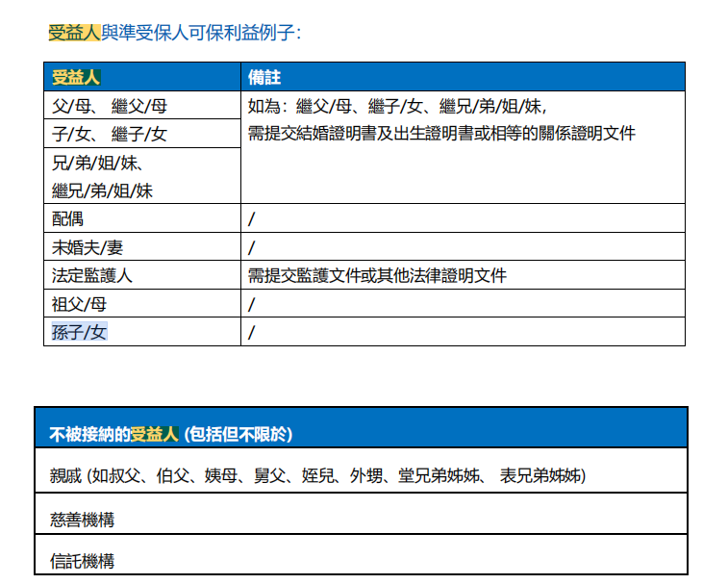Click the 慈善機構 row

[x=82, y=519]
